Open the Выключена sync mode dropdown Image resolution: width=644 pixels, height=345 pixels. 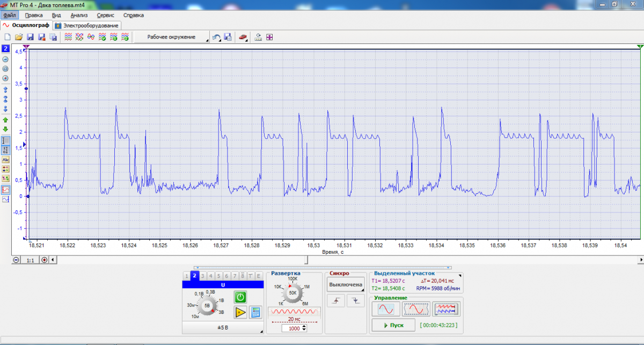point(346,284)
